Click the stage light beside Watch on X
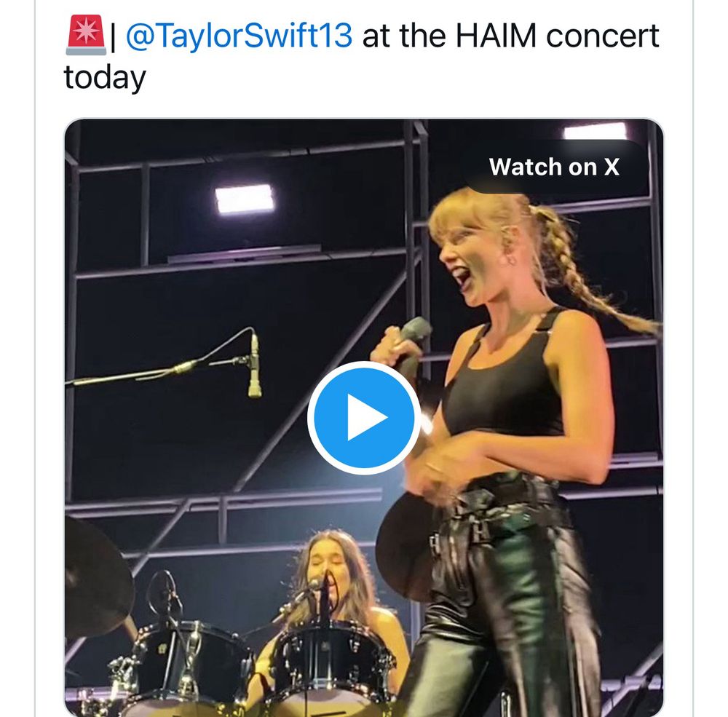728x717 pixels. [x=595, y=132]
